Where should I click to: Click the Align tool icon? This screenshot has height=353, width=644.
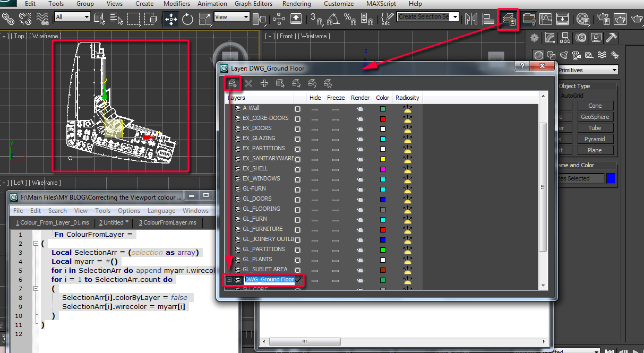[x=488, y=19]
